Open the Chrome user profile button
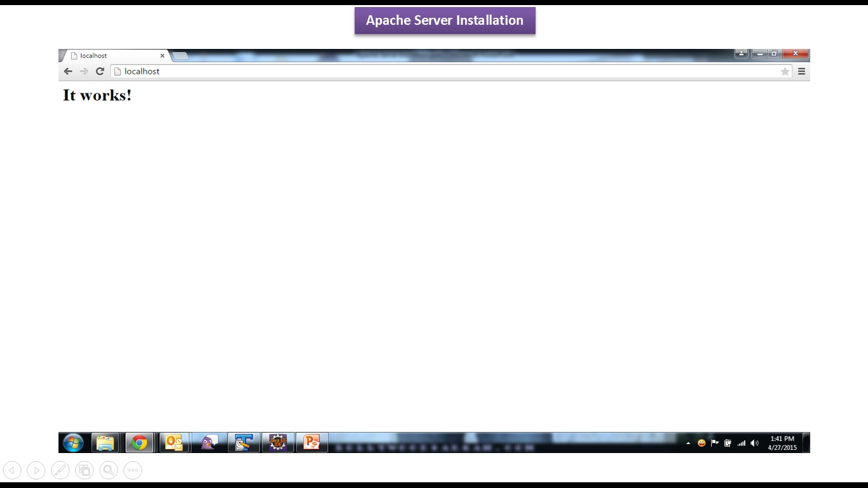The image size is (868, 488). pos(741,53)
